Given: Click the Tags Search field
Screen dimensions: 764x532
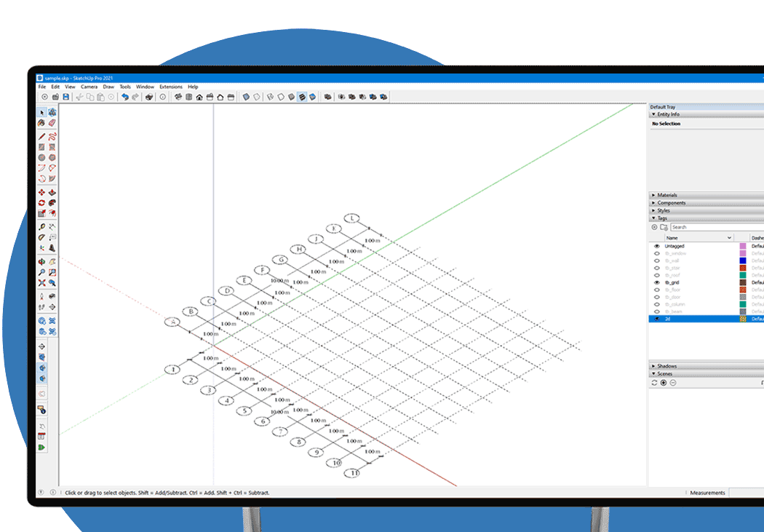Looking at the screenshot, I should coord(717,227).
